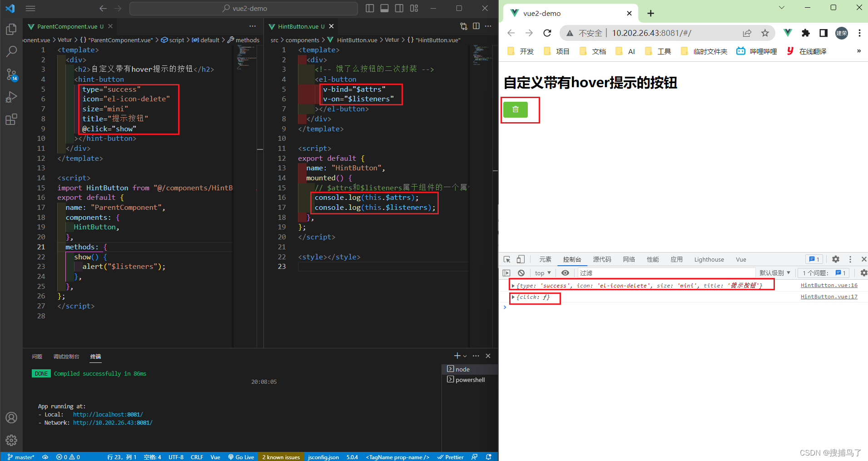868x461 pixels.
Task: Click 2 known issues status item
Action: 281,457
